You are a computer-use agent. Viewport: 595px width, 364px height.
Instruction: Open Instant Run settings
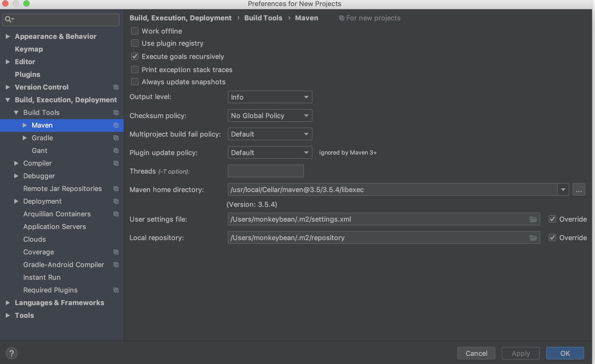tap(42, 277)
